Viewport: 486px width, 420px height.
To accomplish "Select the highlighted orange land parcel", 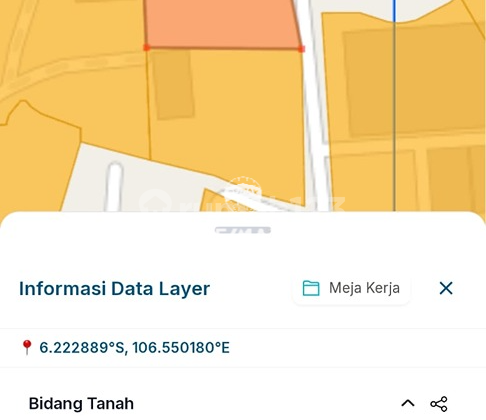I will 220,23.
